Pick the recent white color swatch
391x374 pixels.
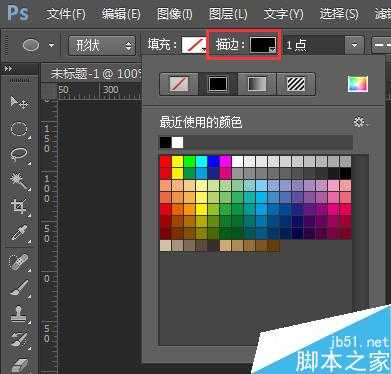coord(177,142)
